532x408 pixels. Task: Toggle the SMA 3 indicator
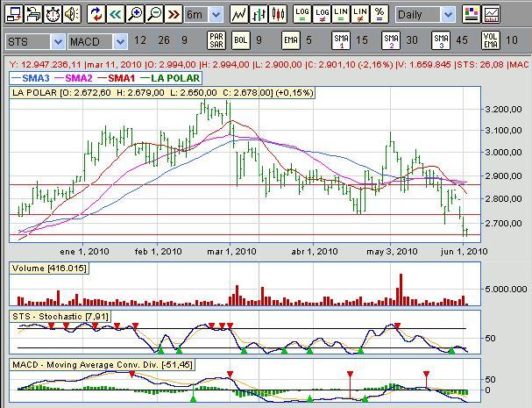tap(441, 40)
